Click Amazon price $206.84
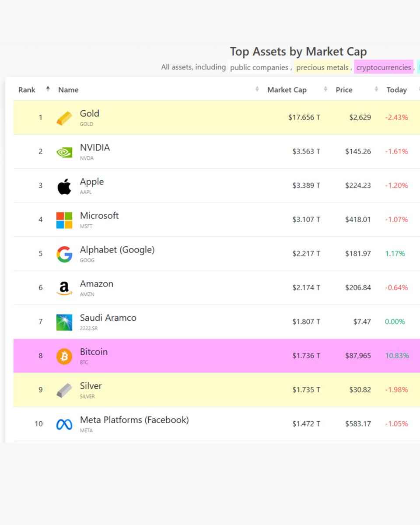 pos(358,287)
